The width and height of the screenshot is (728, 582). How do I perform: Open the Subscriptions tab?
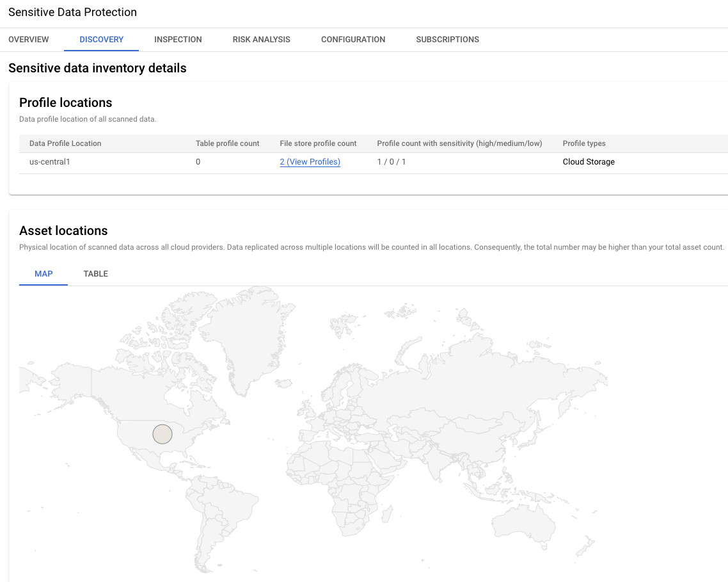point(448,40)
